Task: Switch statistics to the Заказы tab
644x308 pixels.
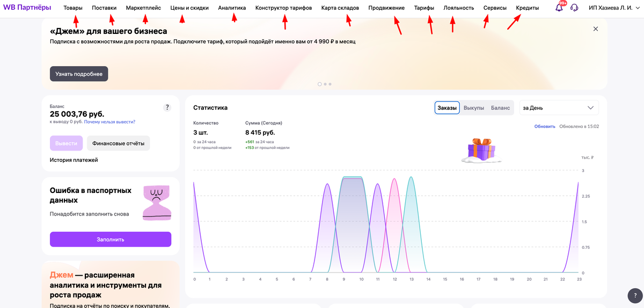Action: [x=447, y=108]
